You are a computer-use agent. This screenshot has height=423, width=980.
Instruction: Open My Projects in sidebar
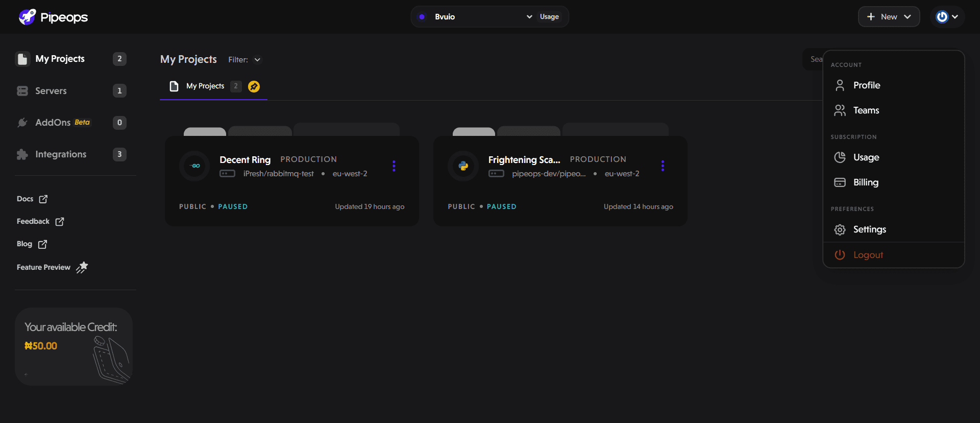70,59
